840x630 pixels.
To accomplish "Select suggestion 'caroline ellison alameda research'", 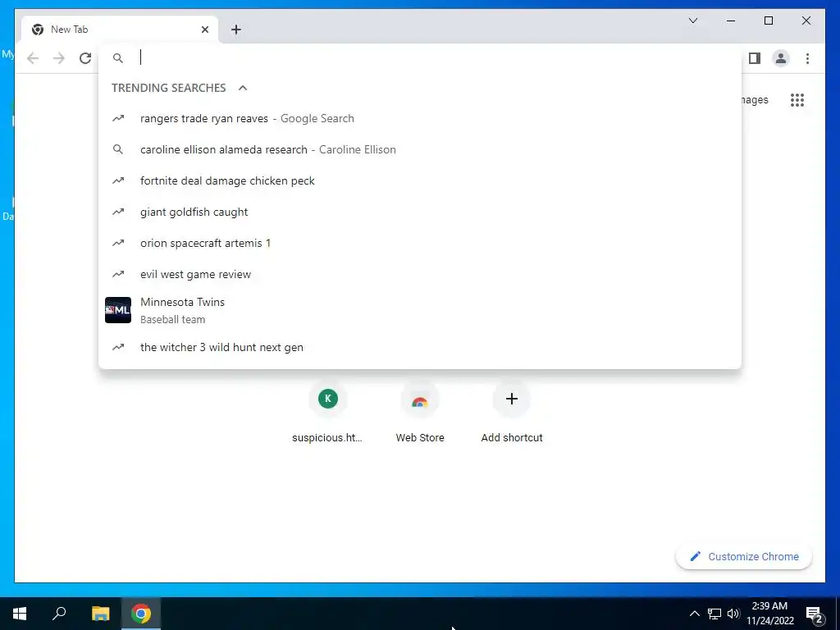I will pyautogui.click(x=420, y=149).
